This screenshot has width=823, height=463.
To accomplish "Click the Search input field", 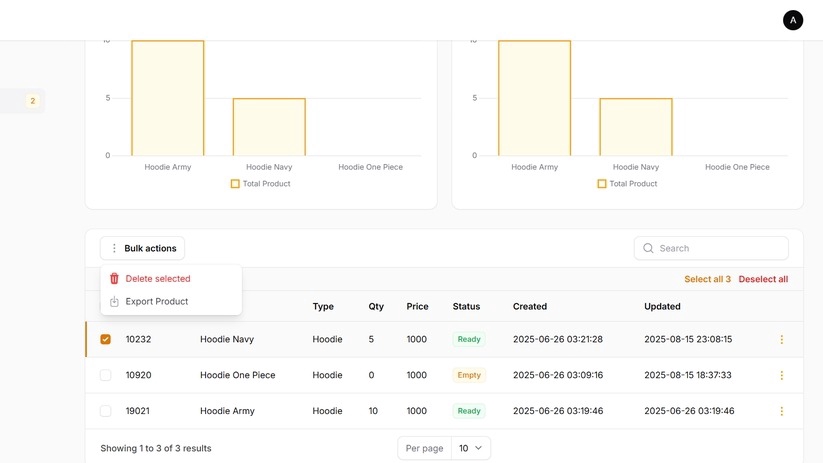I will pyautogui.click(x=711, y=248).
